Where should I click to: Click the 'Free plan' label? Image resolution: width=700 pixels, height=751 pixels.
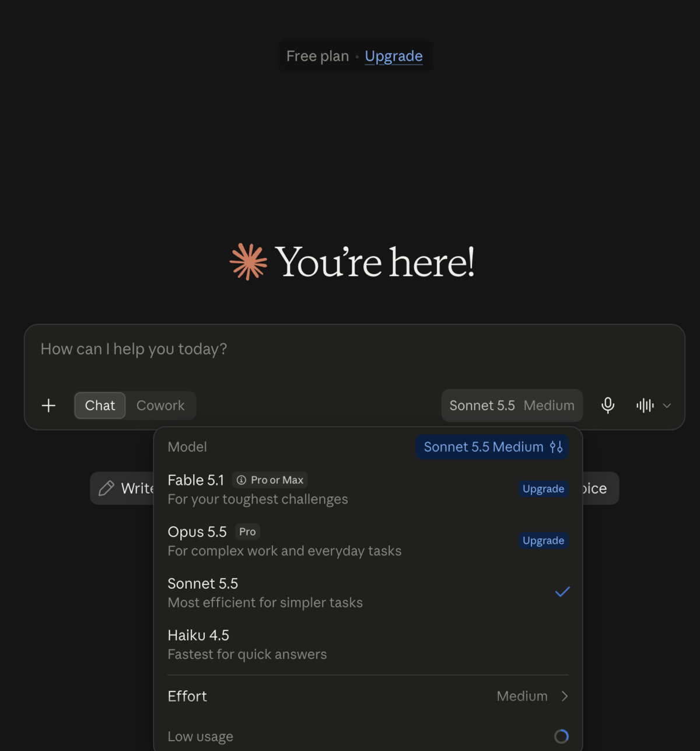pyautogui.click(x=318, y=56)
